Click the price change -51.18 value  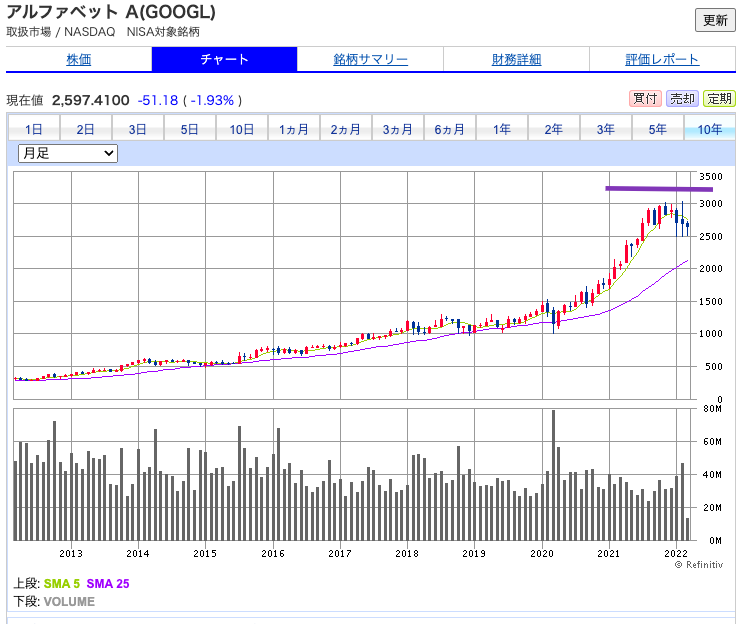point(158,100)
